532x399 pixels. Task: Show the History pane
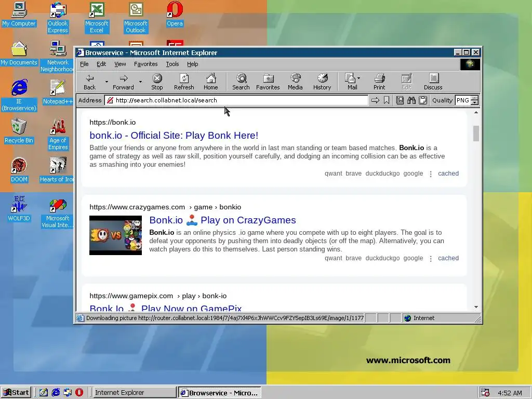[322, 82]
